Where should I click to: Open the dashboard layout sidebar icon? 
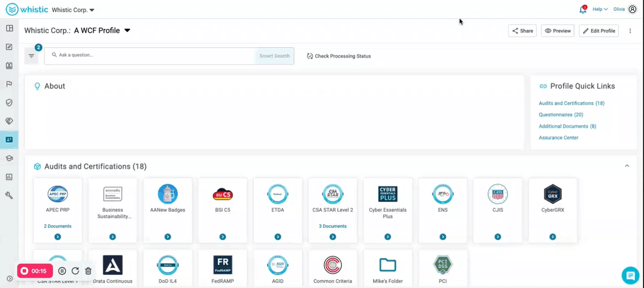click(x=9, y=28)
